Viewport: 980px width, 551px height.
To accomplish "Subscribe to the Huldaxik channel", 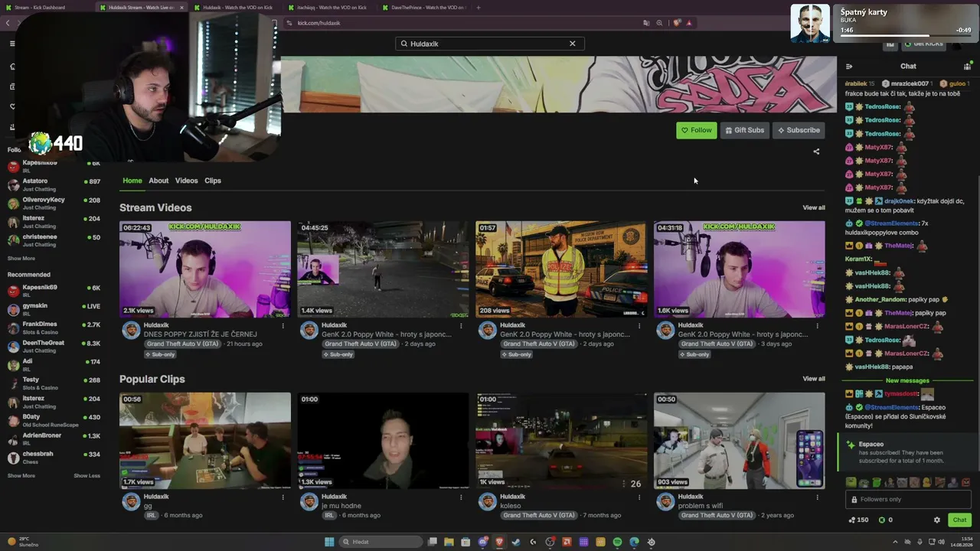I will [799, 130].
